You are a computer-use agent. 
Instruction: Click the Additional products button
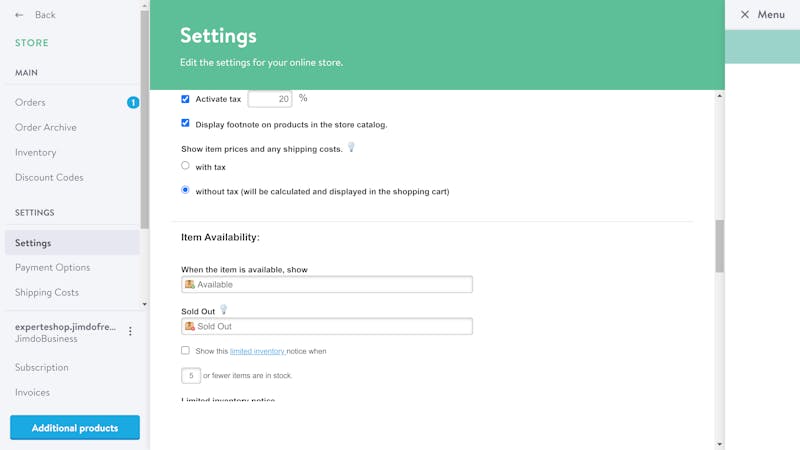tap(75, 428)
